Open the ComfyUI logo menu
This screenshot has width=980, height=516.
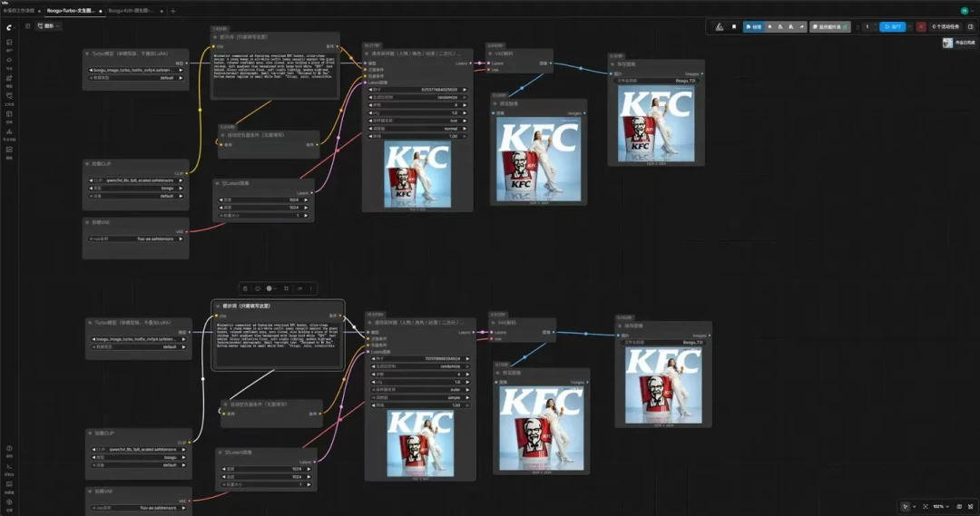[x=9, y=27]
